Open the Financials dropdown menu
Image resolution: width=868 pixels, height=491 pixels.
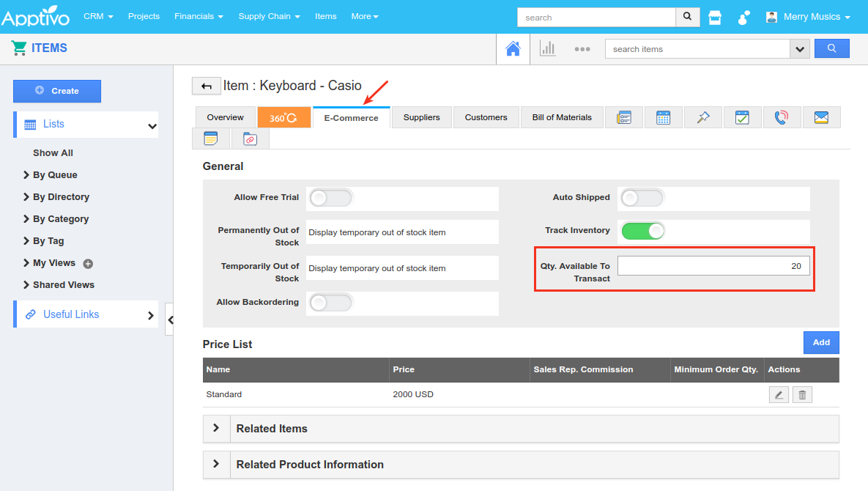[199, 16]
